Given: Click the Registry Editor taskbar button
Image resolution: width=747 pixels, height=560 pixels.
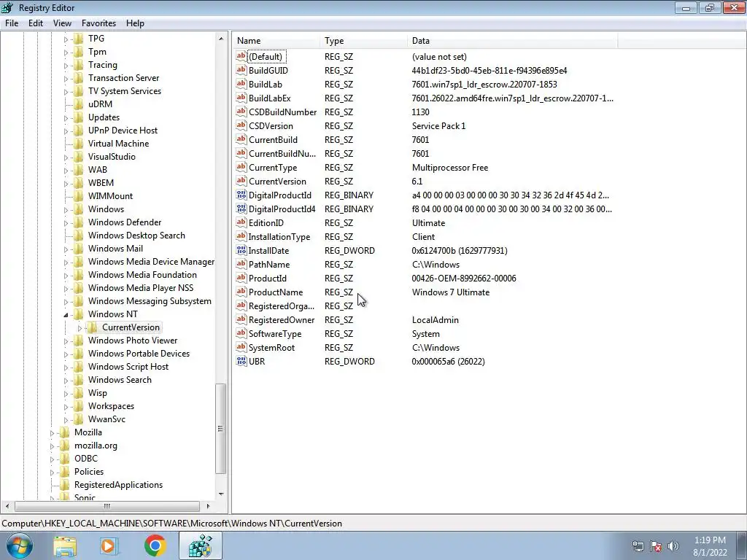Looking at the screenshot, I should pyautogui.click(x=201, y=545).
